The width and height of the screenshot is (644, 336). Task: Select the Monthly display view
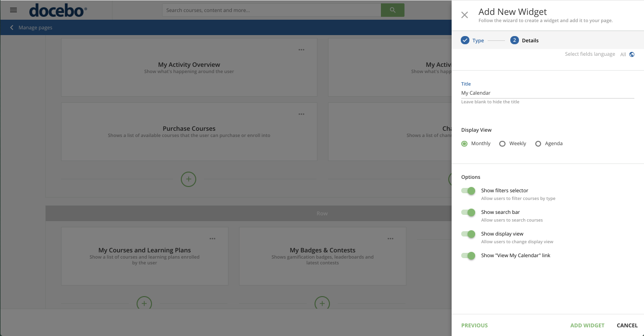[465, 144]
